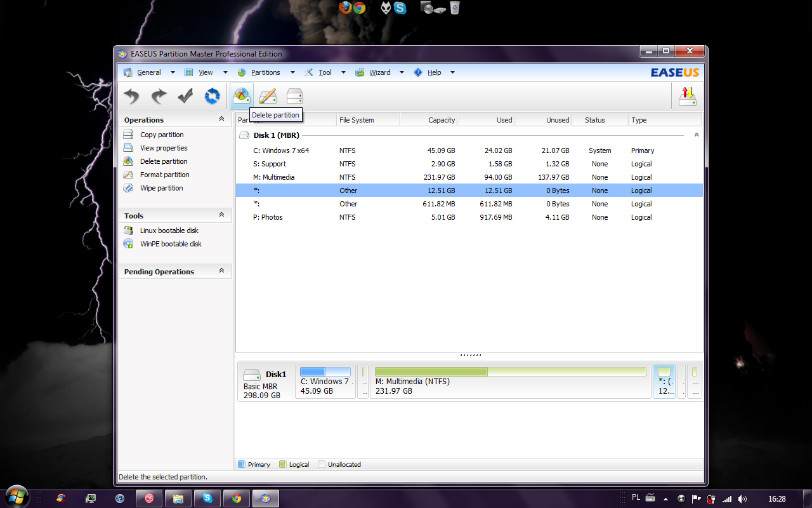Click the dropdown arrow beside Wizard
812x508 pixels.
(402, 72)
